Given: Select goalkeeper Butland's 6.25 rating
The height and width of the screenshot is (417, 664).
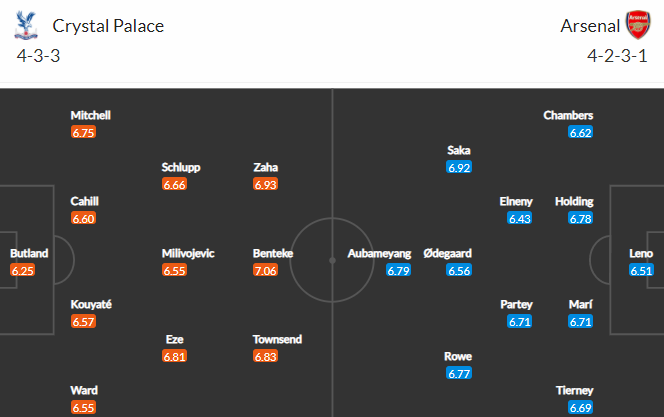Looking at the screenshot, I should [x=22, y=270].
